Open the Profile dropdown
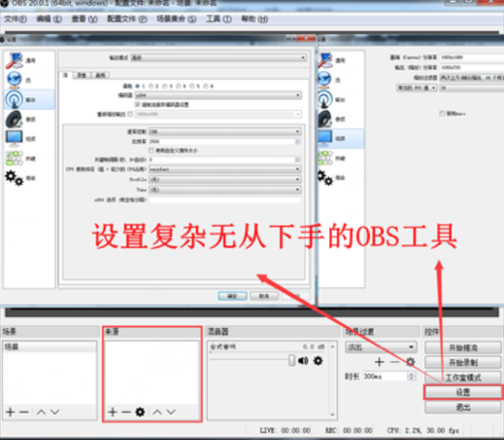504x440 pixels. (225, 179)
